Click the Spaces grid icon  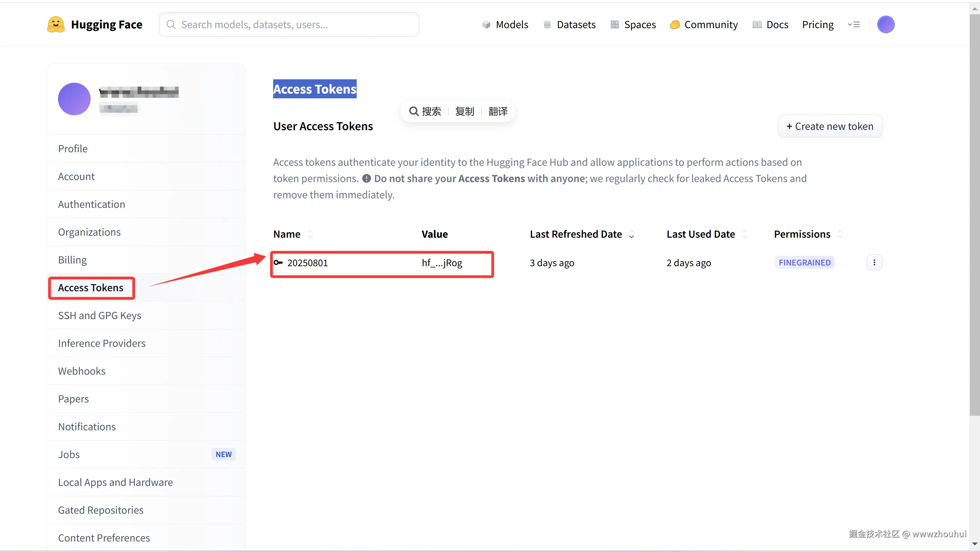coord(615,24)
